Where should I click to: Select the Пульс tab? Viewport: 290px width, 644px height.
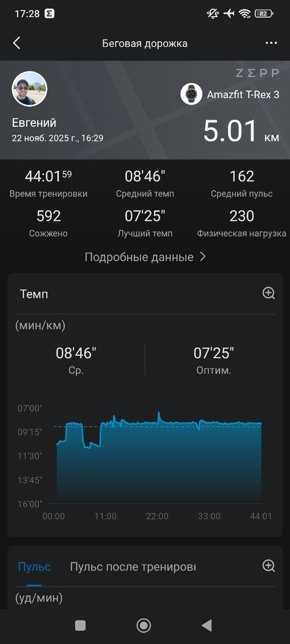(x=34, y=567)
